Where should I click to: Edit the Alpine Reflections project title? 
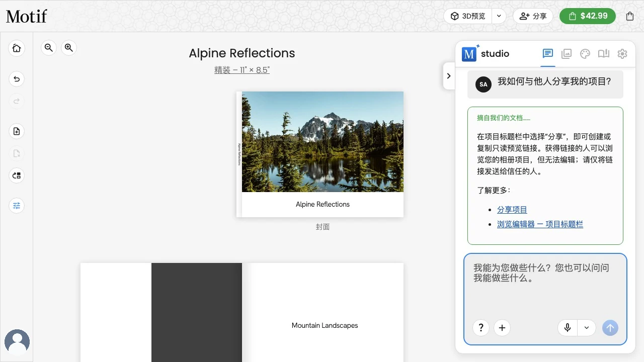click(242, 53)
